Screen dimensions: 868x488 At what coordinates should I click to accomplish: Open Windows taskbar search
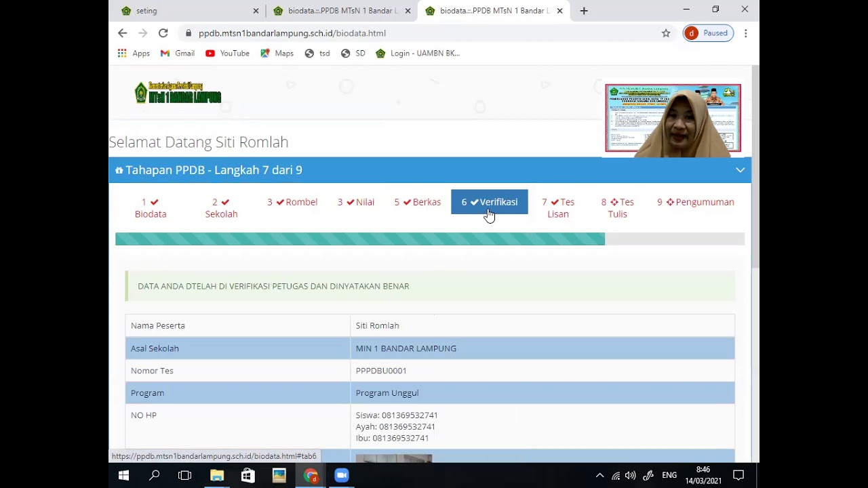click(x=155, y=475)
